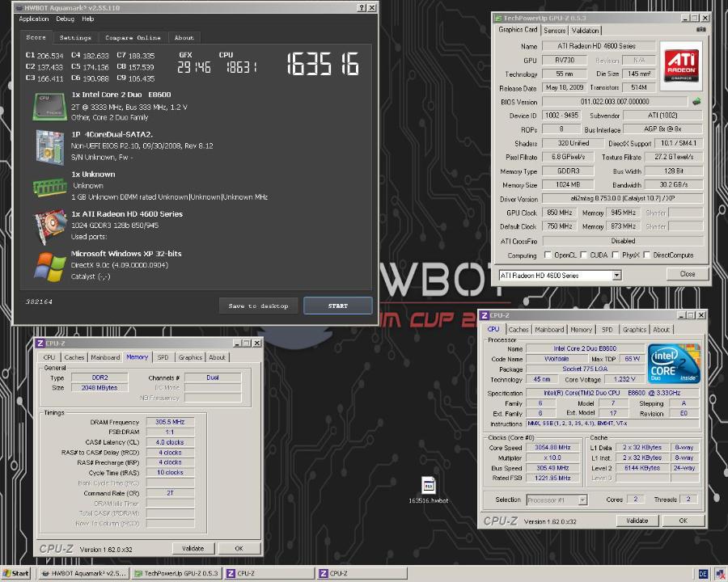Click the 382164 code at Aquamark bottom
This screenshot has width=728, height=582.
39,302
